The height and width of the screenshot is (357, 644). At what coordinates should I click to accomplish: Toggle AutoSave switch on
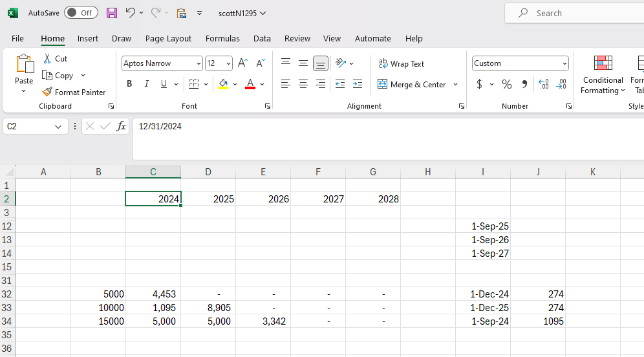click(x=81, y=13)
